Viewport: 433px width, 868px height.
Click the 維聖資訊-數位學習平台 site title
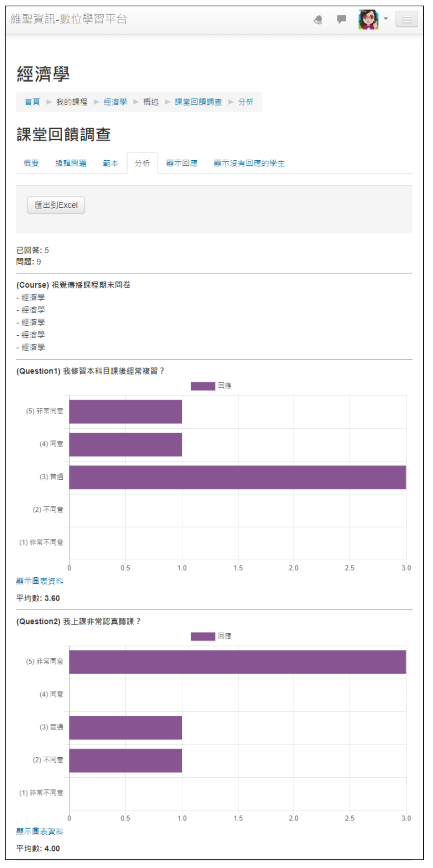tap(69, 19)
